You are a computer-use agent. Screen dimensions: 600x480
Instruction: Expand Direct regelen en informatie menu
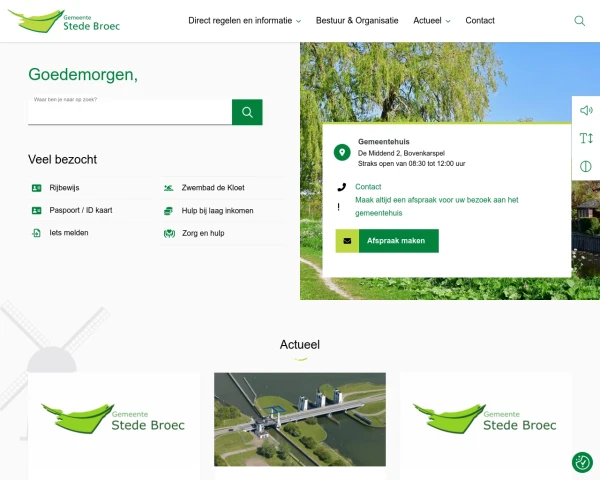pyautogui.click(x=245, y=21)
